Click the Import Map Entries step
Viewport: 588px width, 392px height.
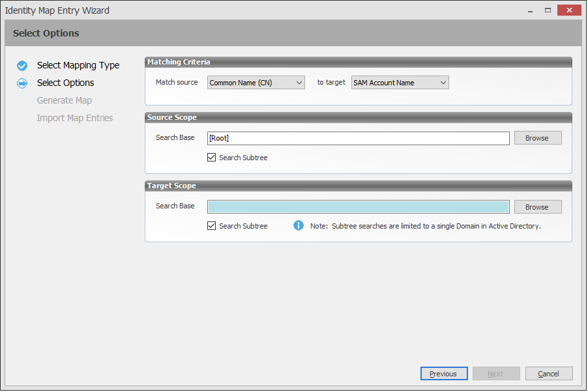click(75, 118)
